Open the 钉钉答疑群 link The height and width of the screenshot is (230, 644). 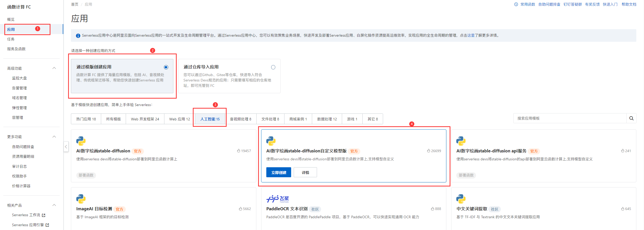pyautogui.click(x=573, y=4)
